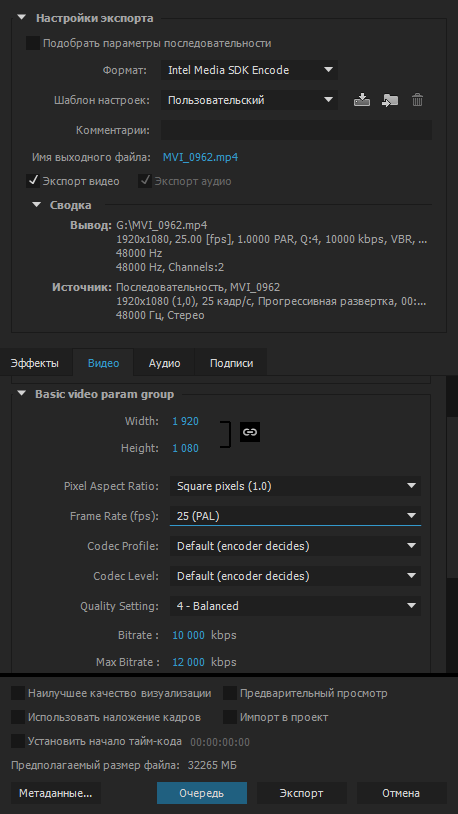Viewport: 458px width, 814px height.
Task: Click the delete preset trash icon
Action: 417,100
